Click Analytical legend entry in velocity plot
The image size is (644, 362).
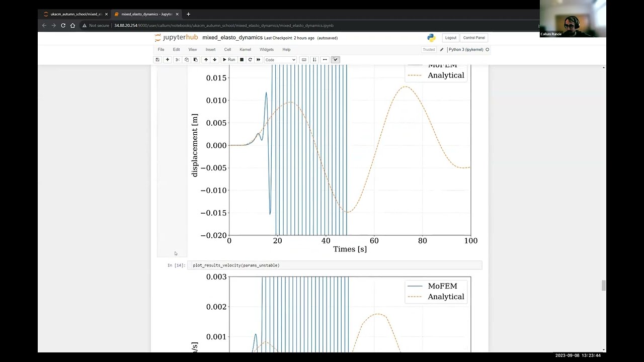[x=436, y=297]
